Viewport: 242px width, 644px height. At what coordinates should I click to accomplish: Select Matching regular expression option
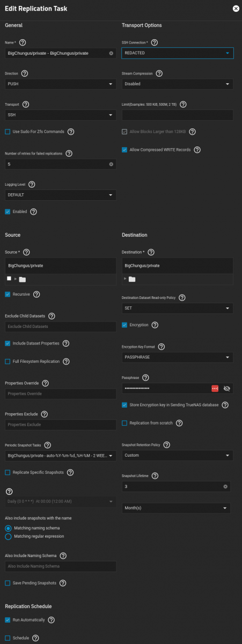pos(8,536)
